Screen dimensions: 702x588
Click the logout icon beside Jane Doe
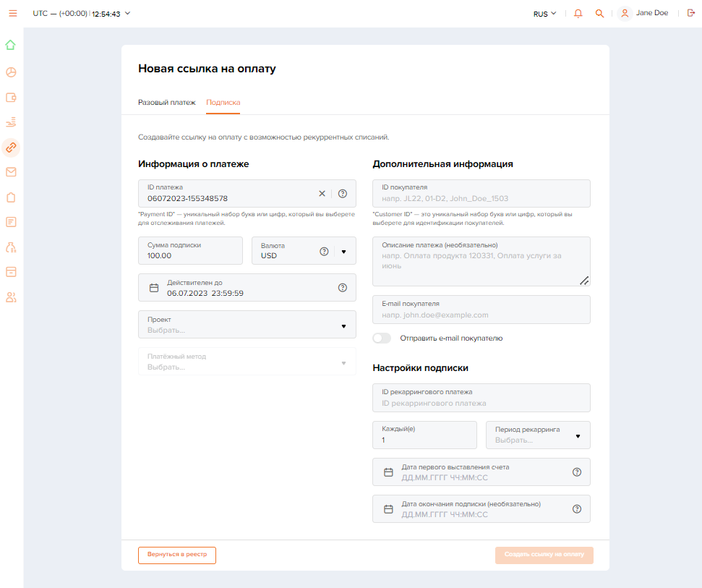[691, 13]
